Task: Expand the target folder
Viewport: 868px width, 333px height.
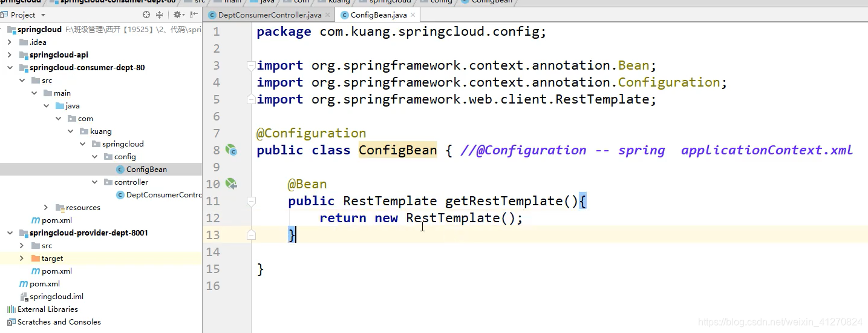Action: tap(22, 259)
